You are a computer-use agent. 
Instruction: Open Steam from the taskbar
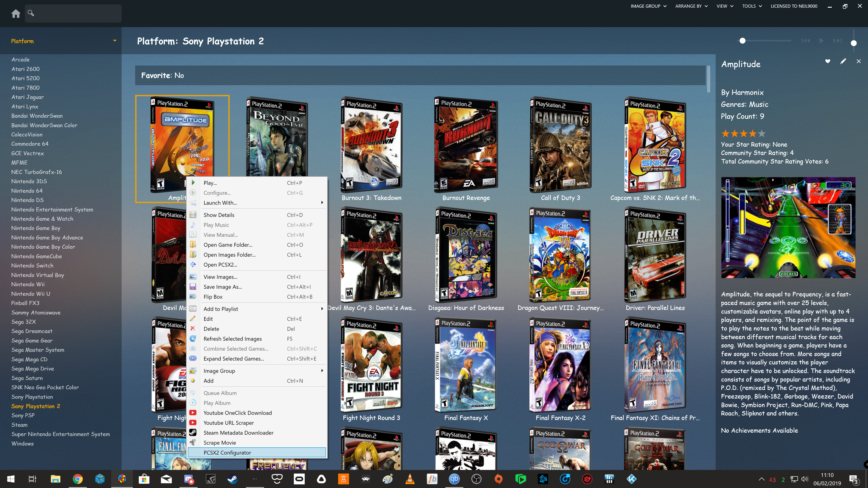pos(233,479)
